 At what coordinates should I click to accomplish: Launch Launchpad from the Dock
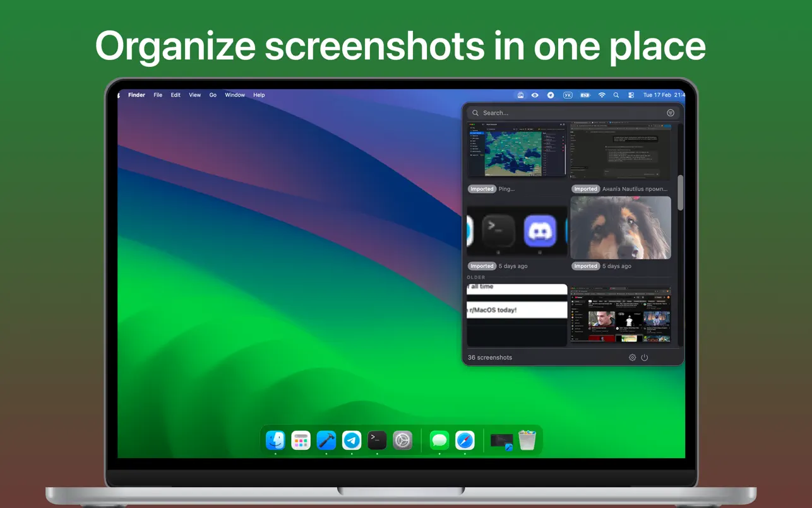[301, 440]
